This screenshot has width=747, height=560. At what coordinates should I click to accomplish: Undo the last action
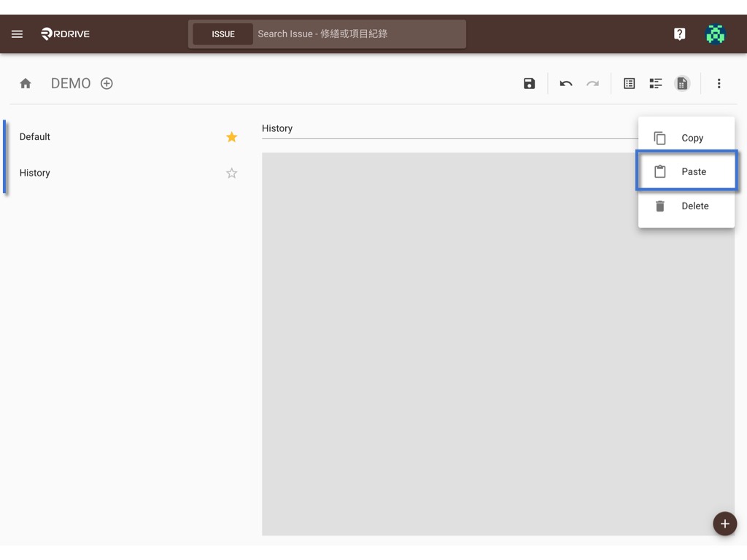[x=565, y=83]
